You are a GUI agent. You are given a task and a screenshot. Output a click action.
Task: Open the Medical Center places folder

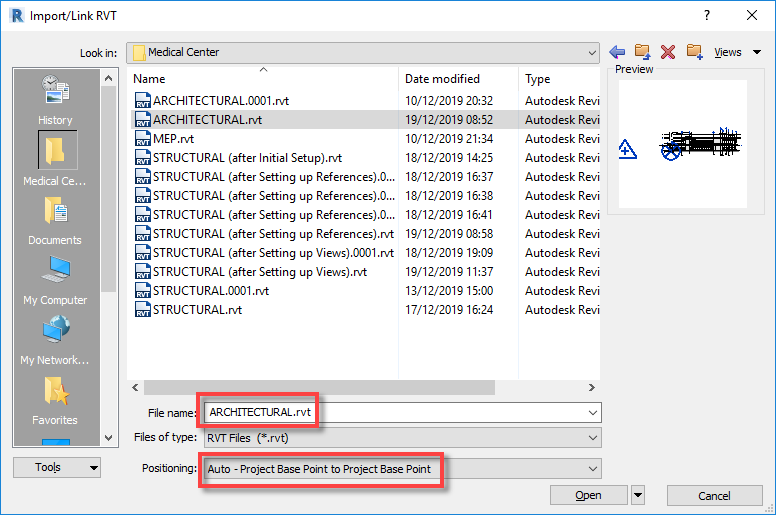tap(55, 159)
